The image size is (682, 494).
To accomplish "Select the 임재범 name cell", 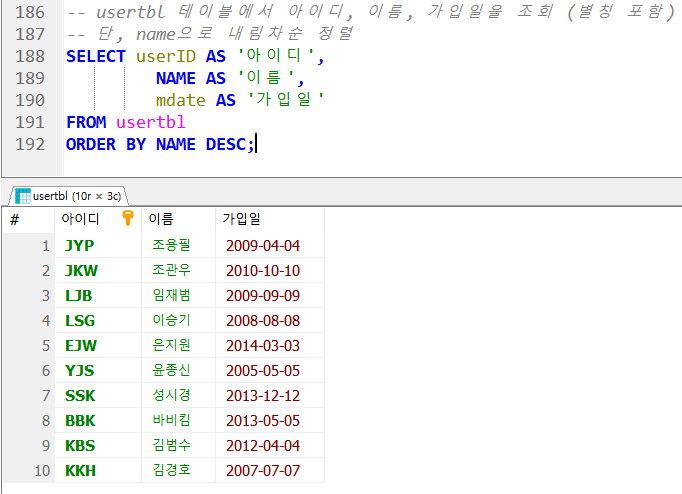I will pos(178,295).
